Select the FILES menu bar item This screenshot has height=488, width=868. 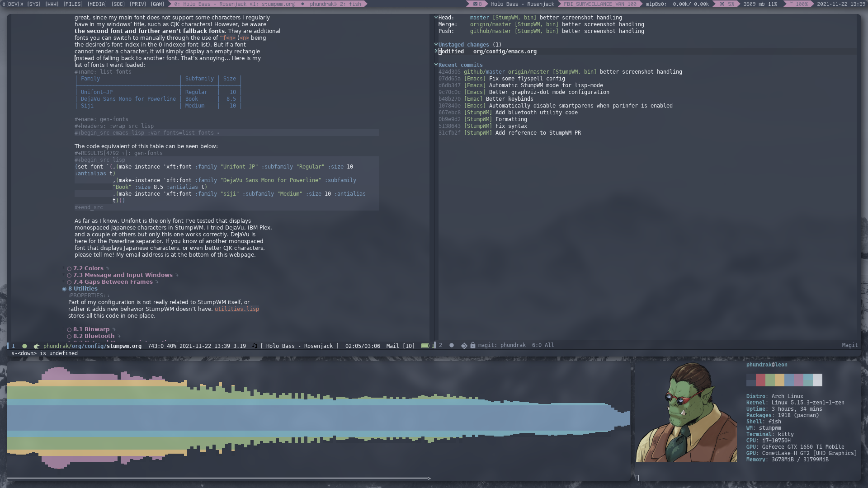point(73,4)
